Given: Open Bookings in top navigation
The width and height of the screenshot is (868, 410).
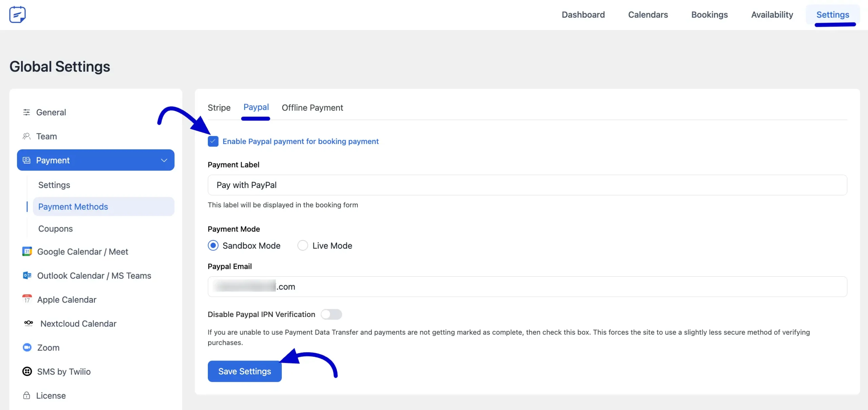Looking at the screenshot, I should point(710,15).
